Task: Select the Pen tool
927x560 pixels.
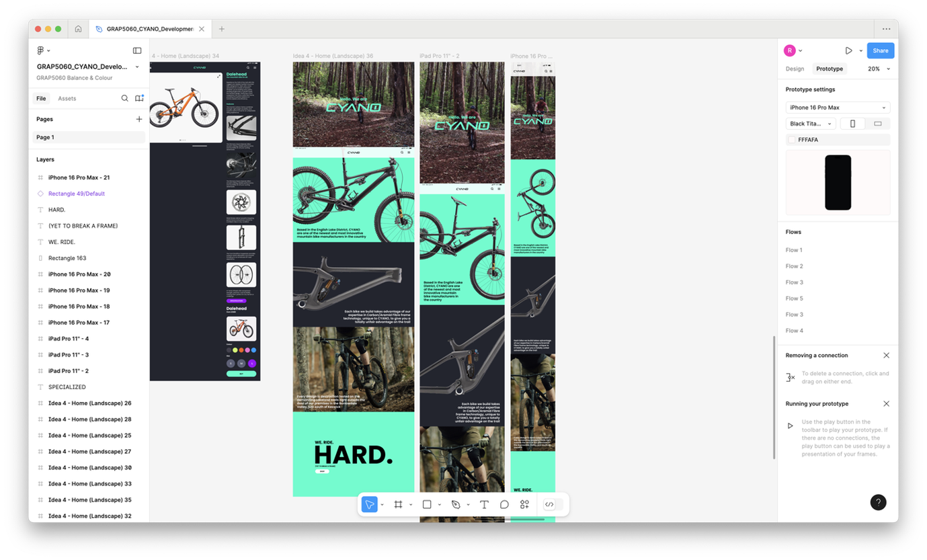Action: click(456, 504)
